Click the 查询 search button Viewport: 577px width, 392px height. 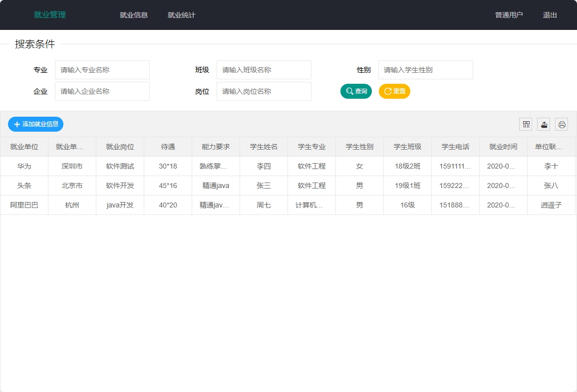click(356, 91)
